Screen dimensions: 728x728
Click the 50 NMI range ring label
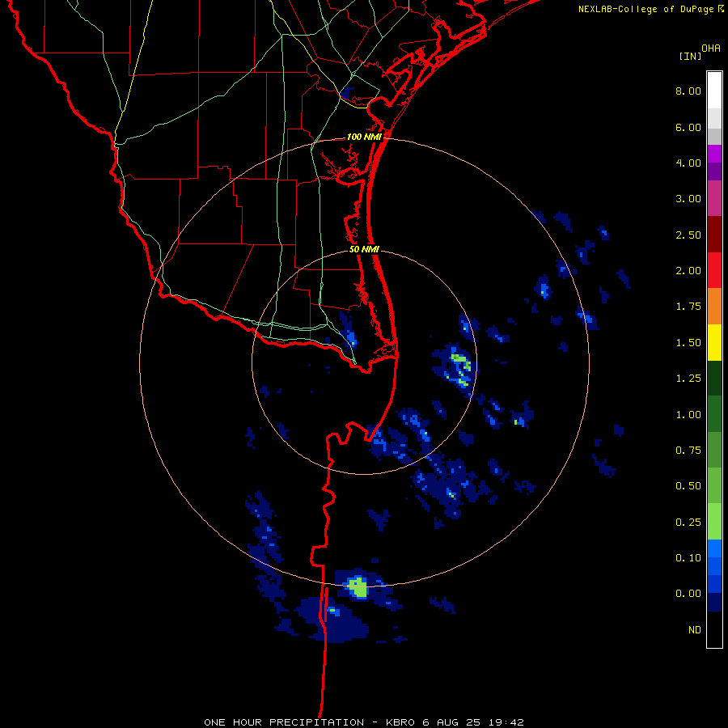pos(364,249)
